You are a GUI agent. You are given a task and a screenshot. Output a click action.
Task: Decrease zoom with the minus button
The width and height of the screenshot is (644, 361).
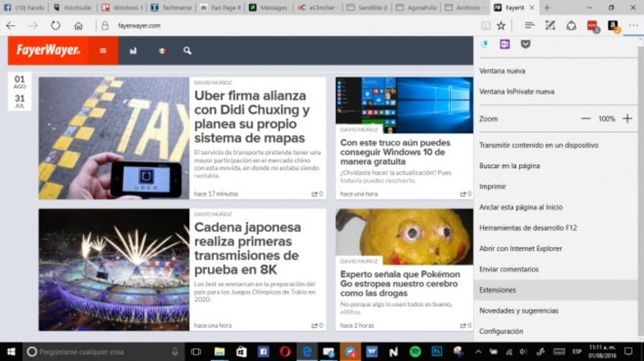(586, 118)
